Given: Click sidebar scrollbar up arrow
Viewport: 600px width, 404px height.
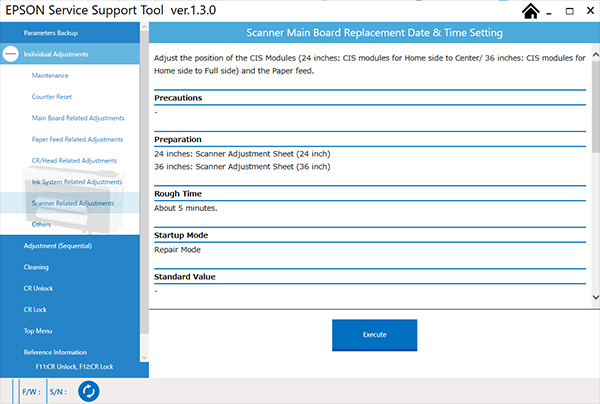Looking at the screenshot, I should pos(144,27).
